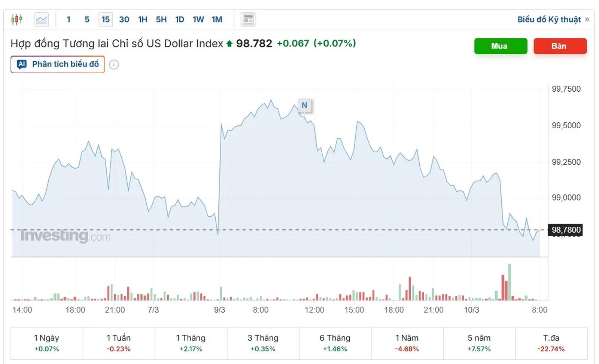Choose the 1H timeframe
Screen dimensions: 599x364
(x=143, y=19)
